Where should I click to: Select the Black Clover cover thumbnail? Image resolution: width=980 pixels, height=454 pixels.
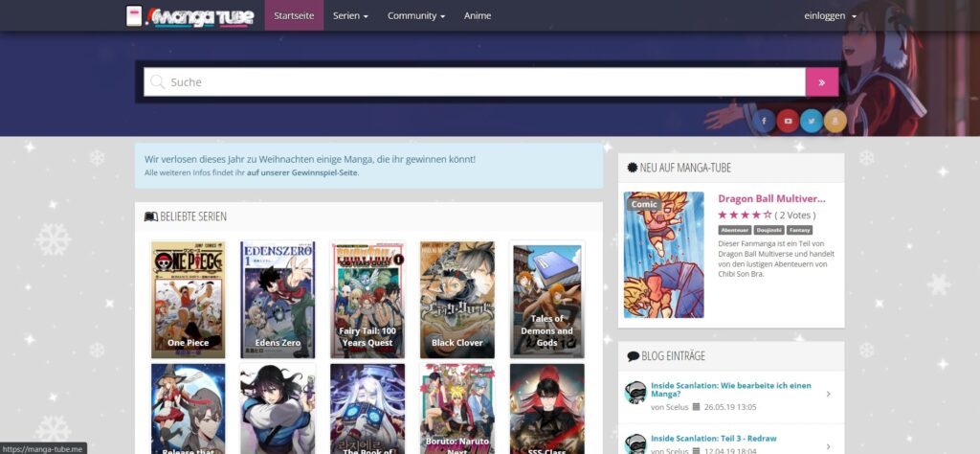click(x=457, y=299)
